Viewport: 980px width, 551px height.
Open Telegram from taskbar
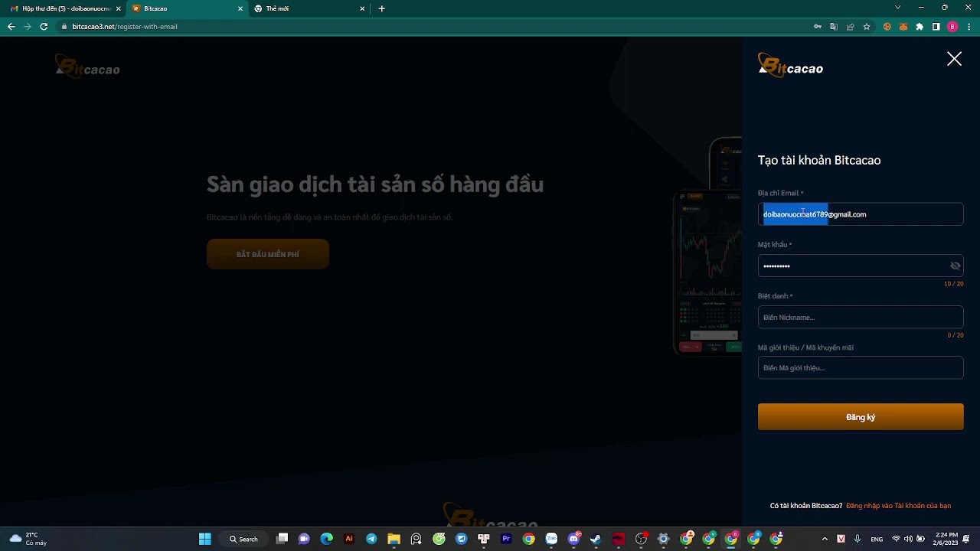coord(371,539)
